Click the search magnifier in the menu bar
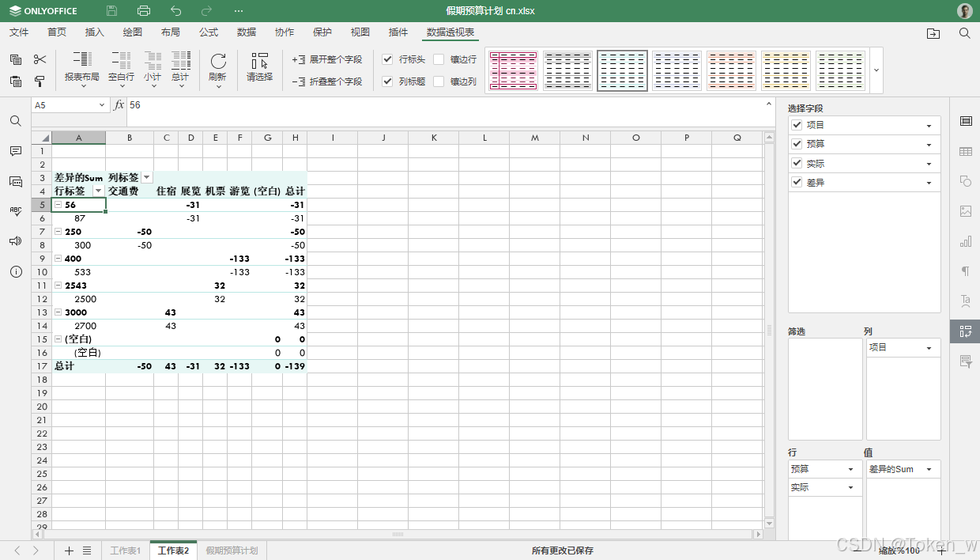Image resolution: width=980 pixels, height=560 pixels. 965,33
